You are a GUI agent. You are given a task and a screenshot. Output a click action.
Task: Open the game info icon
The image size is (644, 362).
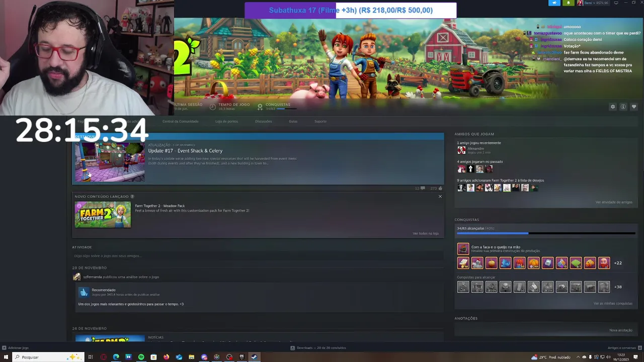click(623, 107)
